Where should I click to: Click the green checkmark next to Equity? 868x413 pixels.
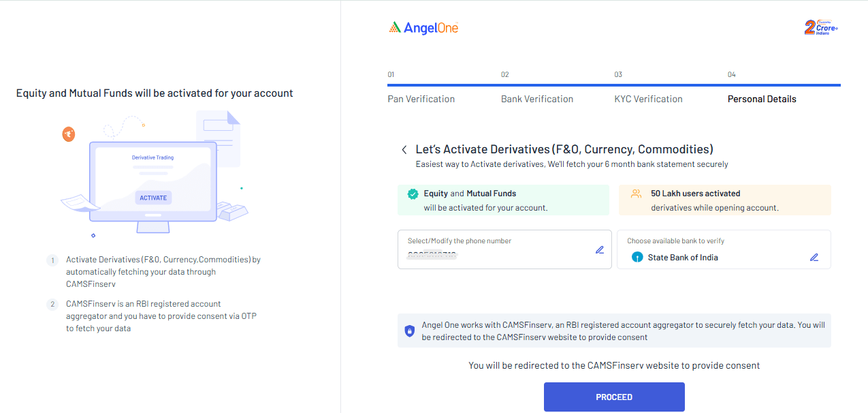point(413,194)
